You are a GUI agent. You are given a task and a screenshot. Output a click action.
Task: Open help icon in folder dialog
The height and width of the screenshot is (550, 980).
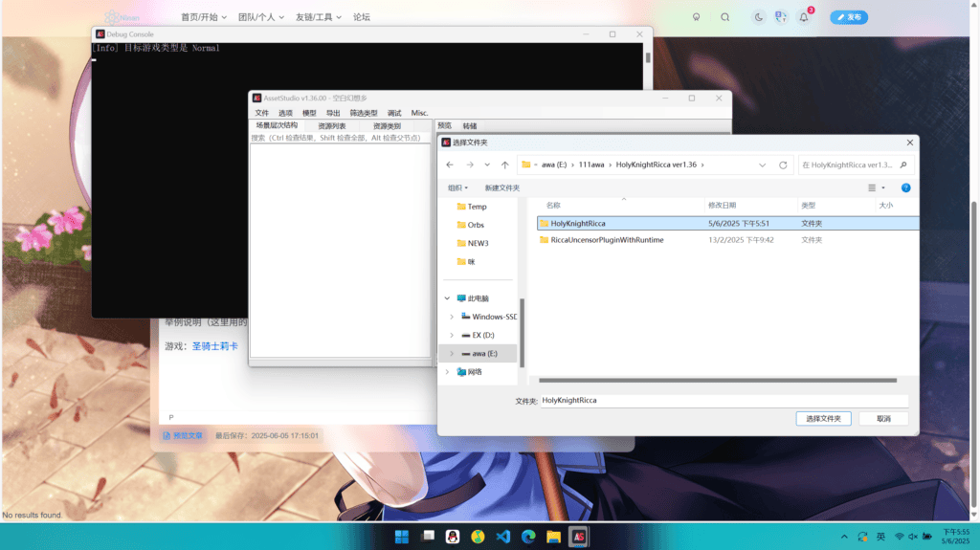click(x=905, y=188)
